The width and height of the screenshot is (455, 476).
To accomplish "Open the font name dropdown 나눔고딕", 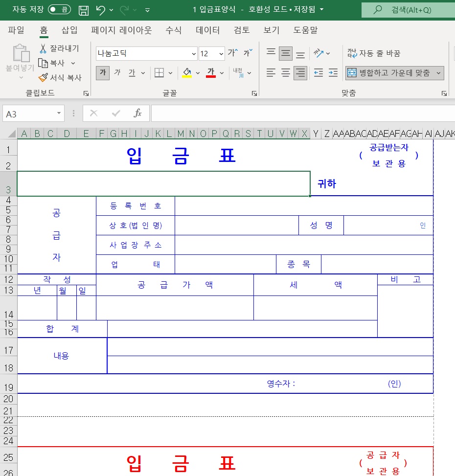I will coord(194,54).
